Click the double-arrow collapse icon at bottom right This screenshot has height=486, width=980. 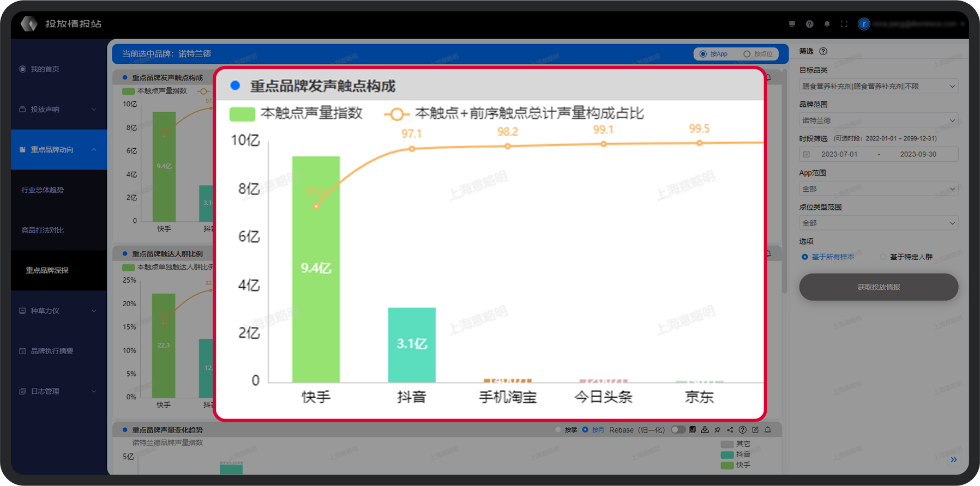[x=953, y=459]
